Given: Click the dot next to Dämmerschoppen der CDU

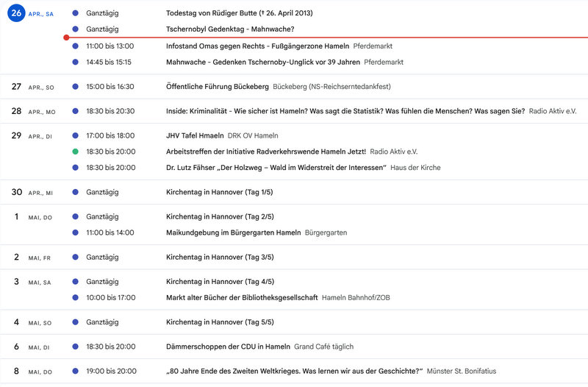Looking at the screenshot, I should click(76, 347).
